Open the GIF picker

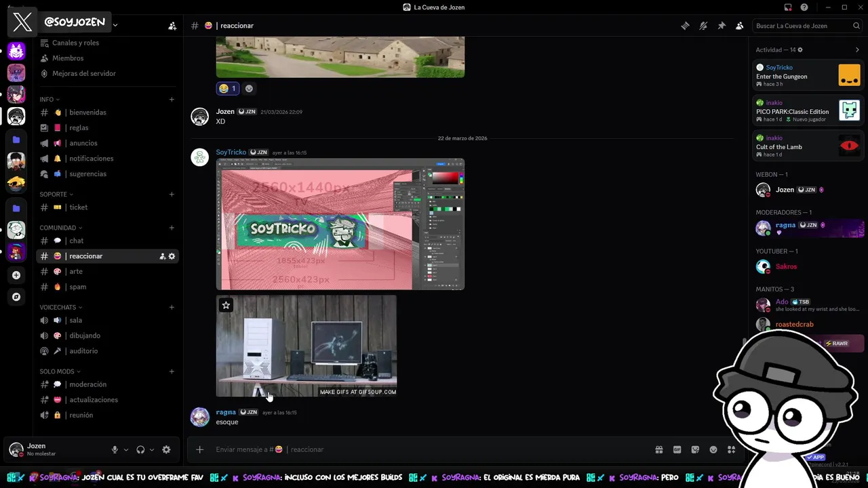677,449
